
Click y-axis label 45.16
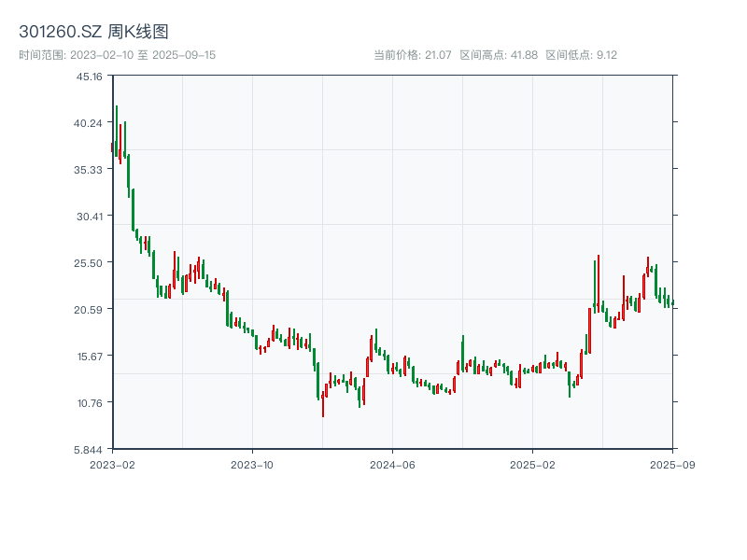(89, 77)
